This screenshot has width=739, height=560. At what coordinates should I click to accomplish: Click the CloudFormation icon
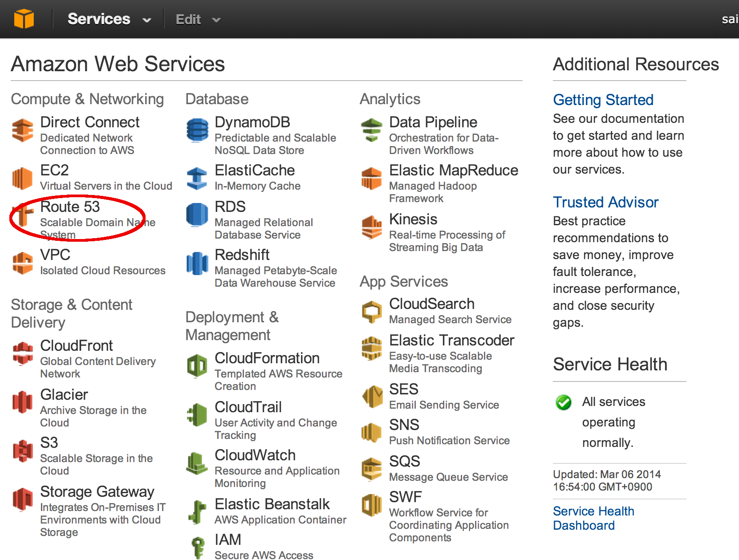(197, 366)
